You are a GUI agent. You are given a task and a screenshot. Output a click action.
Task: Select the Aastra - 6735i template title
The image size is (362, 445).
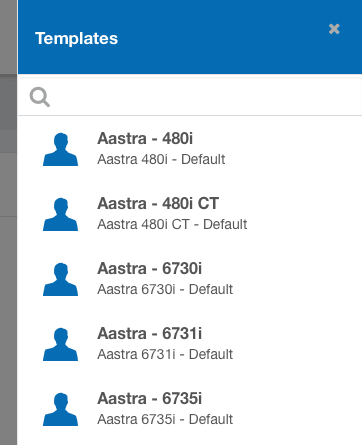pos(150,398)
